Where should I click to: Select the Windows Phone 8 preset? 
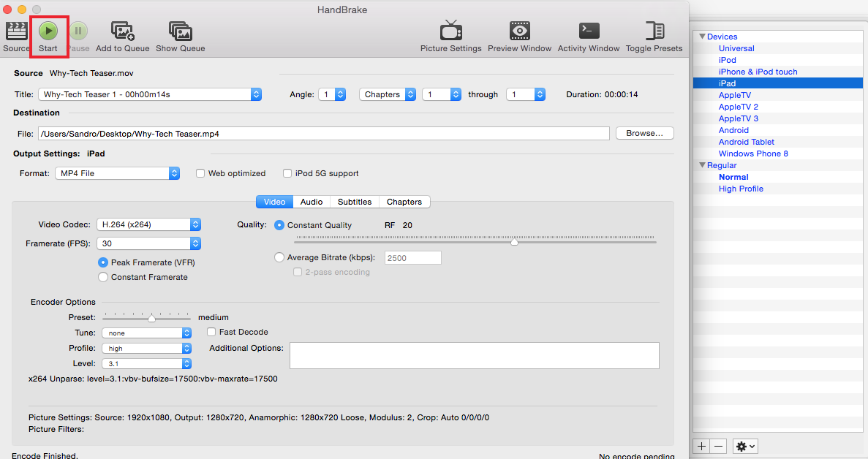(753, 153)
